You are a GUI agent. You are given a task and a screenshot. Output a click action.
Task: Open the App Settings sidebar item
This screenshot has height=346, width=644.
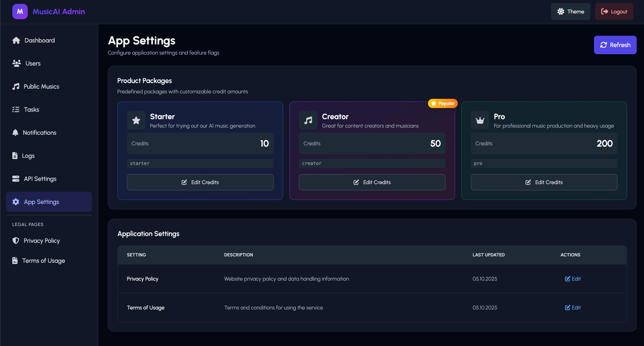pyautogui.click(x=49, y=202)
